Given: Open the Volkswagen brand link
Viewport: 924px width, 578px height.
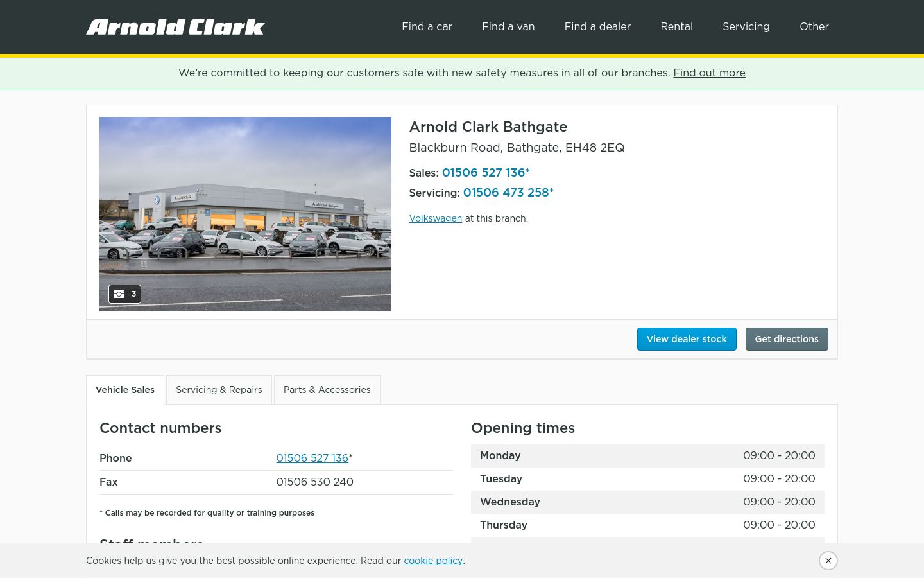Looking at the screenshot, I should click(436, 218).
